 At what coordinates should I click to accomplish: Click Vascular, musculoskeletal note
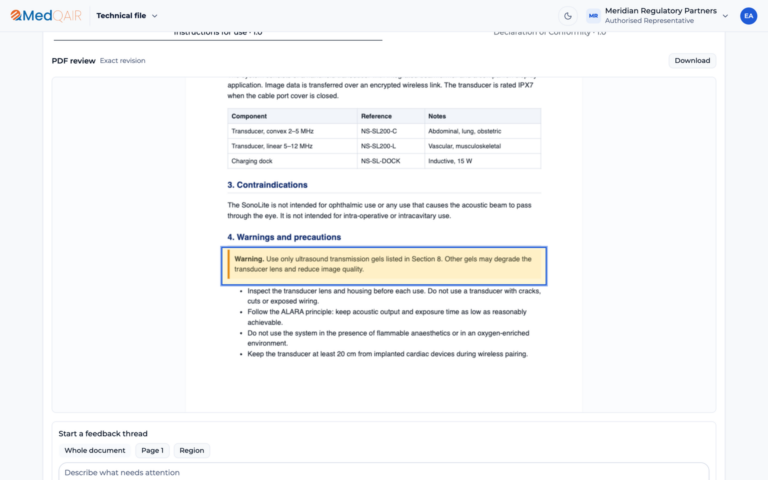pos(482,146)
